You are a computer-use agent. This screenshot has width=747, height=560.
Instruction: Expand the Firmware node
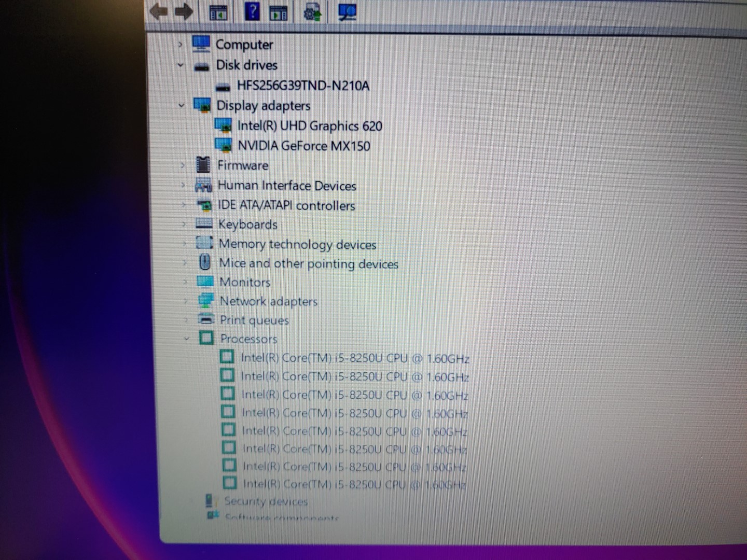tap(183, 165)
